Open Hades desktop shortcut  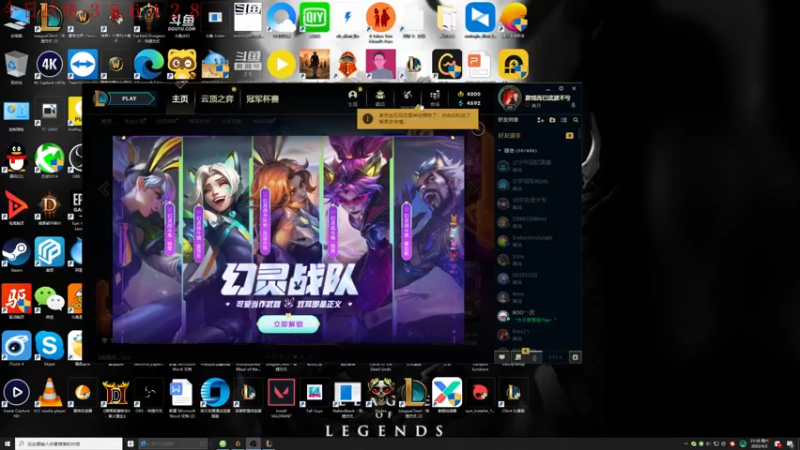[381, 395]
